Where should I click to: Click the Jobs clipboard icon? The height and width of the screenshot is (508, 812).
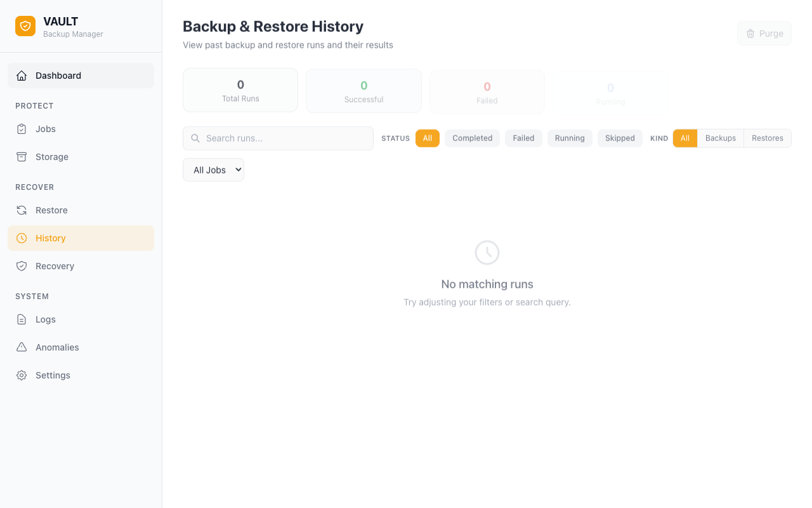22,129
